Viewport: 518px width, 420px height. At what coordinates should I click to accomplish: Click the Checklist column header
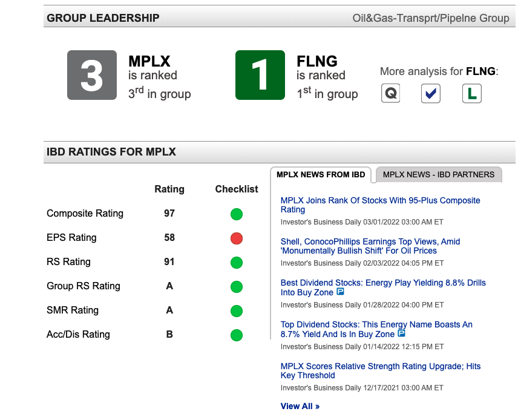pos(237,189)
